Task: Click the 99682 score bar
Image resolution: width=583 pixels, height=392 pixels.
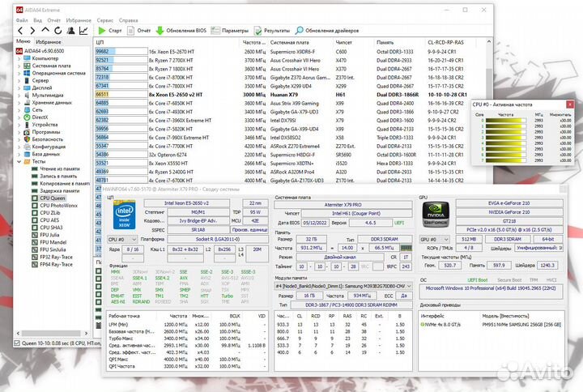Action: pyautogui.click(x=121, y=52)
